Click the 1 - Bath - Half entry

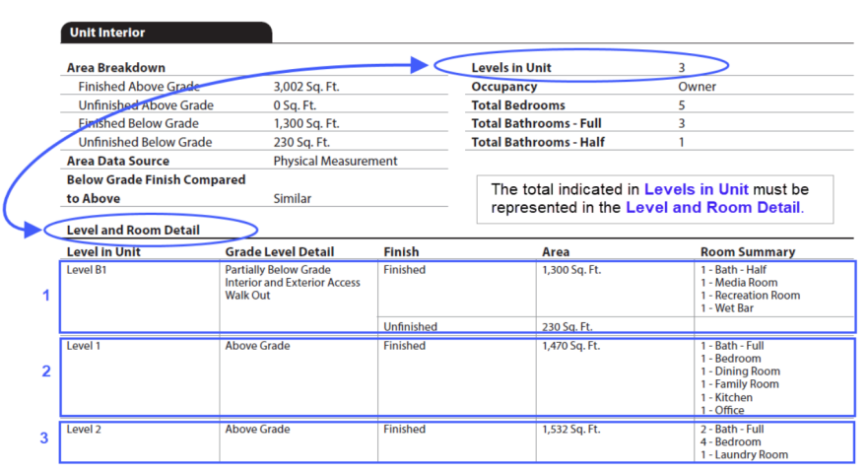coord(733,269)
